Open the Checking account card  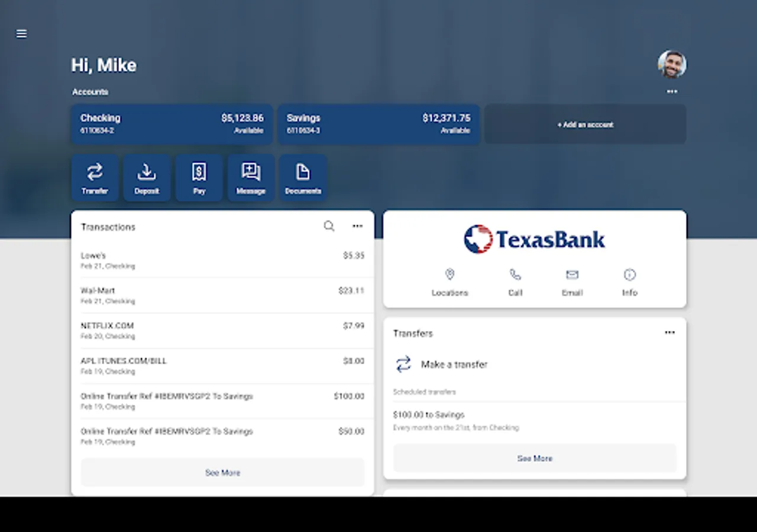click(172, 124)
